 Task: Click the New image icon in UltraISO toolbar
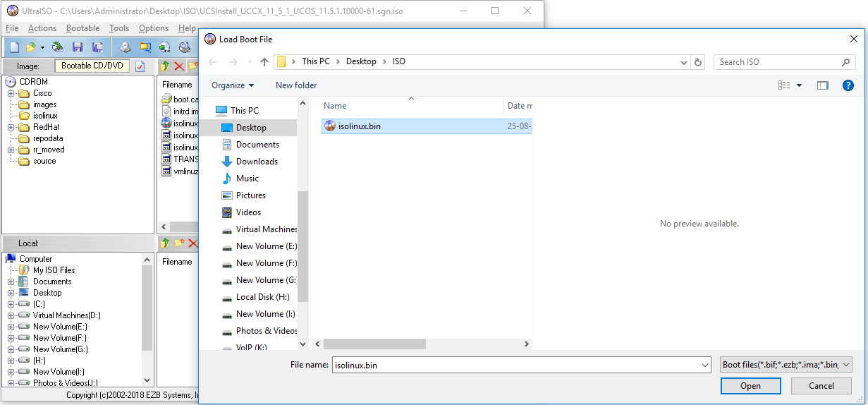pos(14,47)
